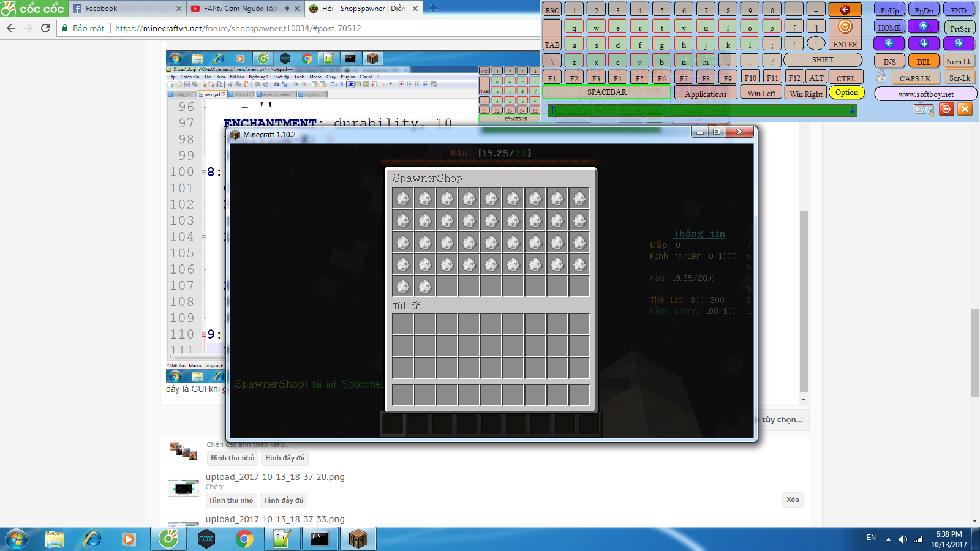Screen dimensions: 980x551
Task: Mute audio on the FAPtv tab
Action: [287, 9]
